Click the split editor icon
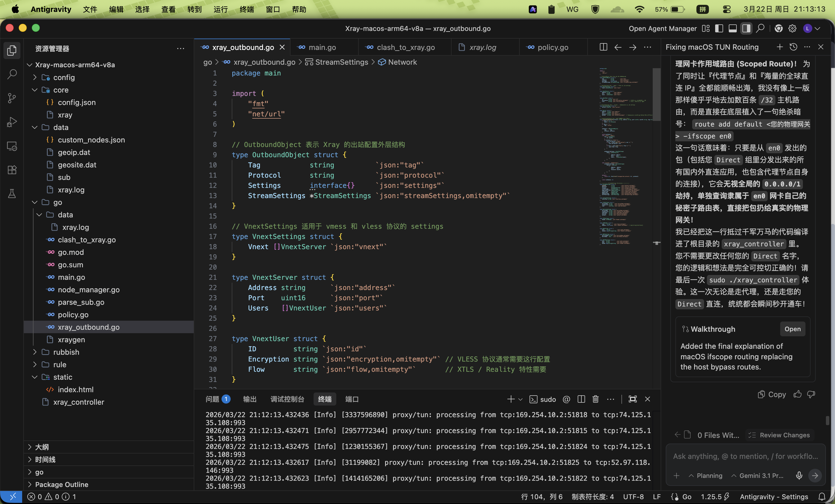This screenshot has height=504, width=835. pyautogui.click(x=603, y=47)
